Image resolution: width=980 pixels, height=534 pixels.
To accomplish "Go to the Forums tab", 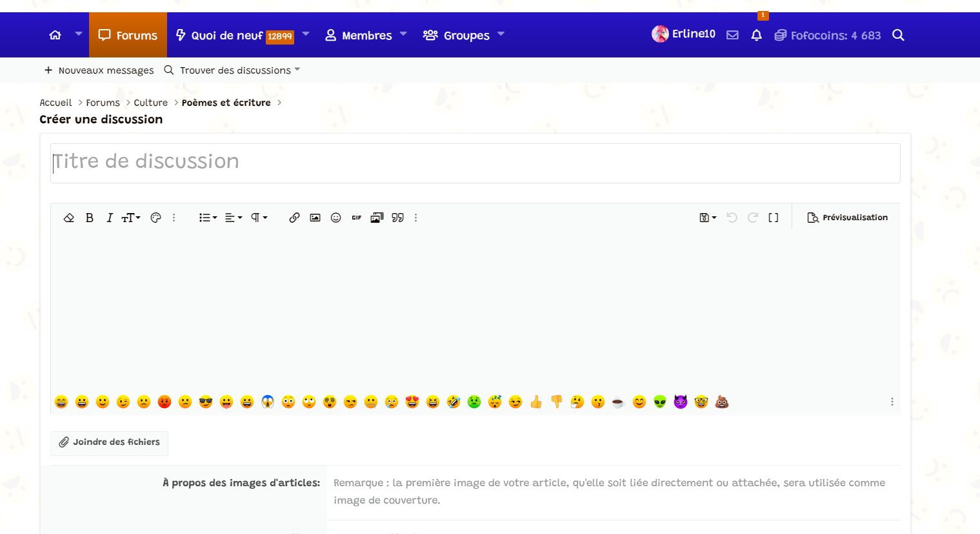I will click(128, 35).
